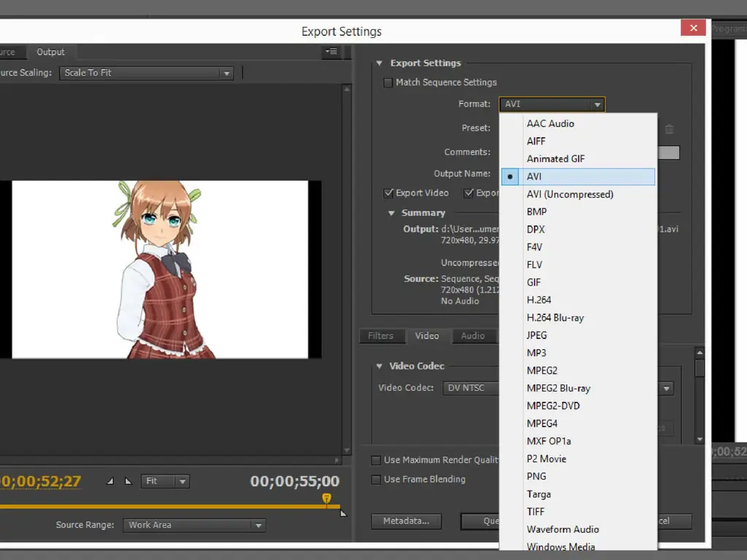This screenshot has height=560, width=747.
Task: Choose H.264 from the format list
Action: coord(578,300)
